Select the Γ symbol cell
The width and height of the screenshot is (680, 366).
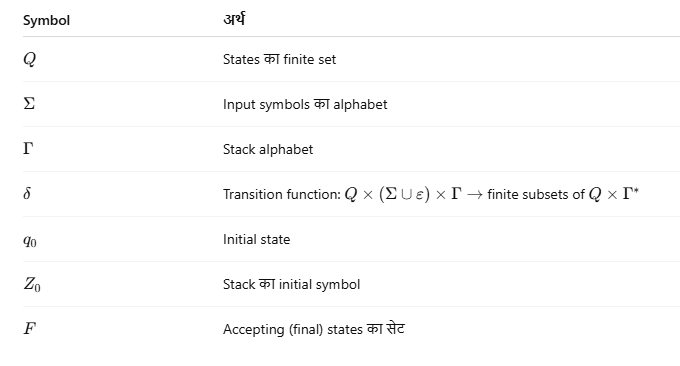(28, 149)
